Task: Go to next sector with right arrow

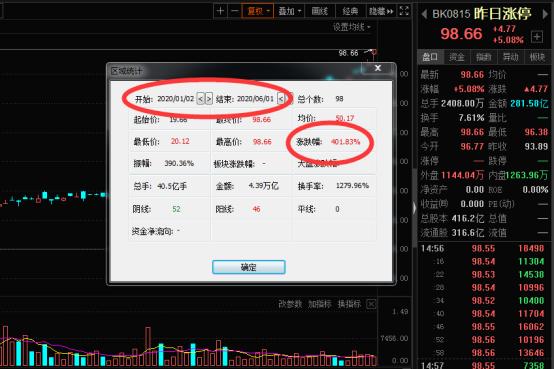Action: pyautogui.click(x=545, y=14)
